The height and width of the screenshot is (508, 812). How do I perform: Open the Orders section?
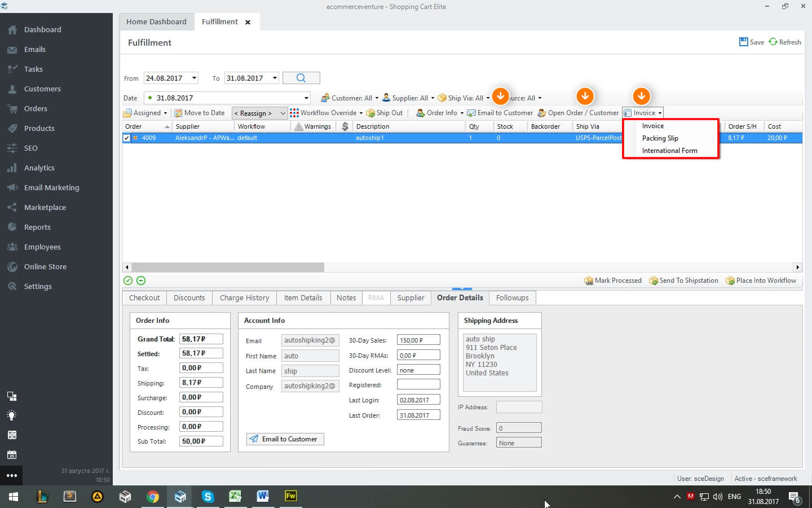pyautogui.click(x=36, y=108)
